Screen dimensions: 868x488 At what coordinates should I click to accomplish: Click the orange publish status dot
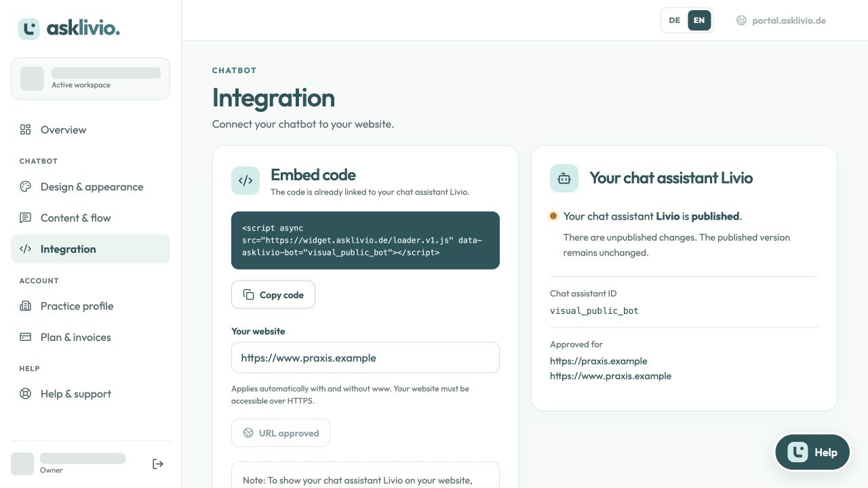point(553,216)
